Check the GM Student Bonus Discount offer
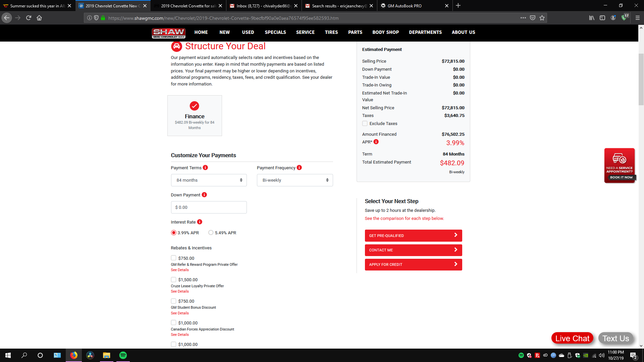The image size is (644, 362). (x=173, y=301)
